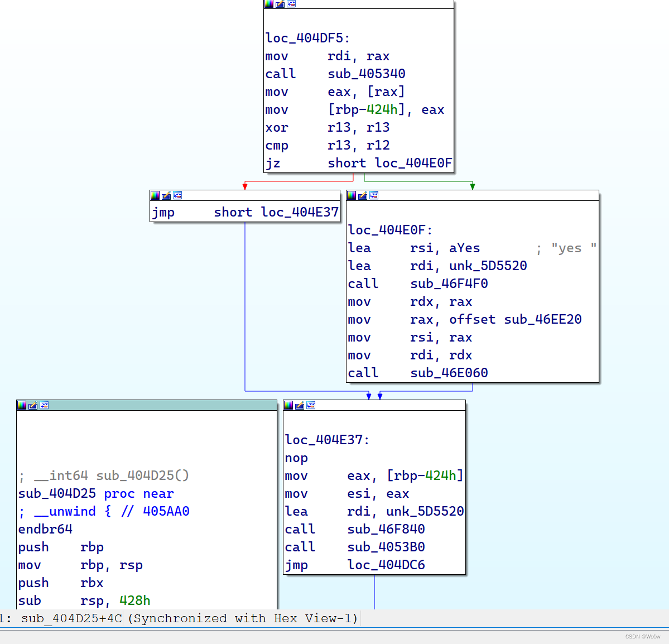669x644 pixels.
Task: Click the group-nodes icon on the jmp node
Action: (x=177, y=195)
